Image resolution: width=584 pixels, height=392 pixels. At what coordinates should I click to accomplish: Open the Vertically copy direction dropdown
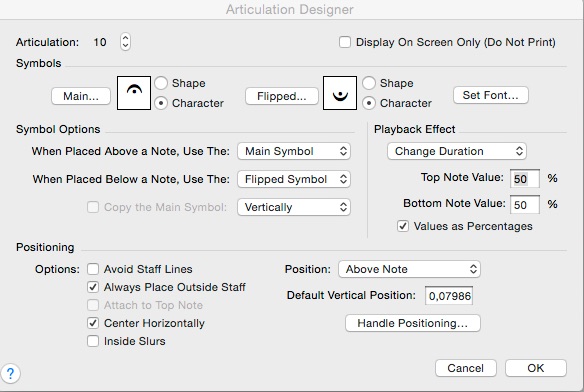(294, 207)
